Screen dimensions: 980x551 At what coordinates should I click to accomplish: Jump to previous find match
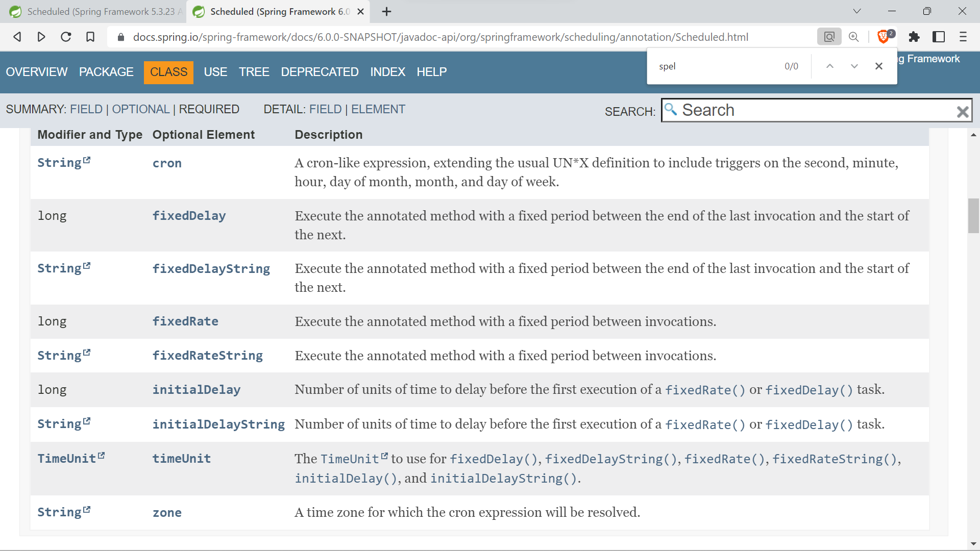tap(830, 66)
